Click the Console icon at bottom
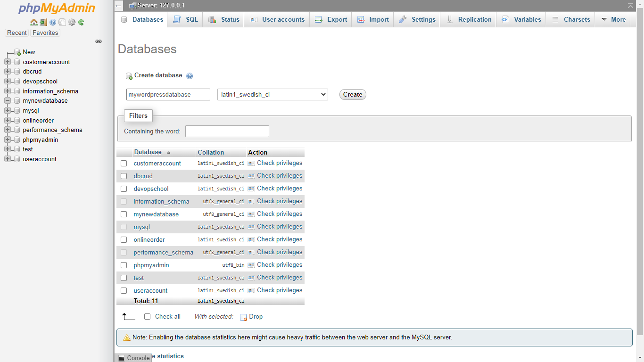Screen dimensions: 644x362 coord(122,358)
